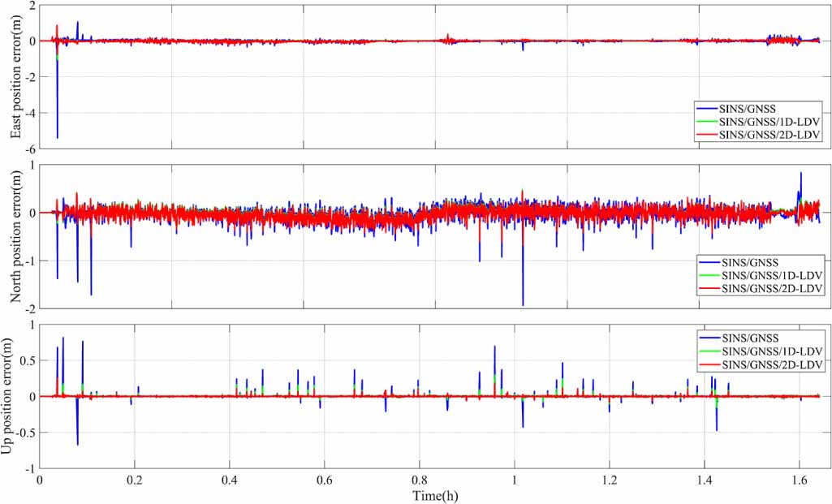Click the green 1D-LDV line sample in the North legend

click(709, 277)
